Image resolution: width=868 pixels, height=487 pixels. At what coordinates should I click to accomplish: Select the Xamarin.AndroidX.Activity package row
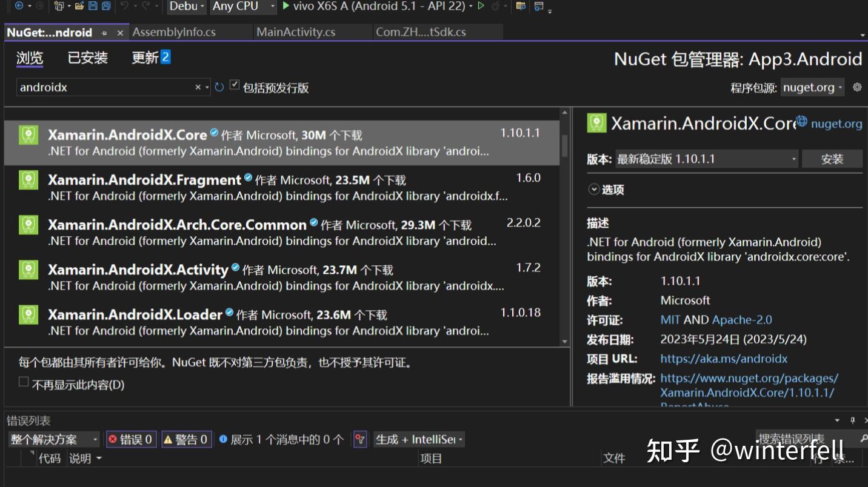pos(282,277)
